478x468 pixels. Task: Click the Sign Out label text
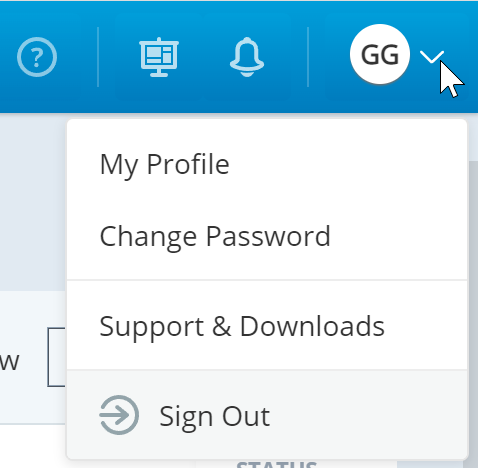click(x=215, y=416)
